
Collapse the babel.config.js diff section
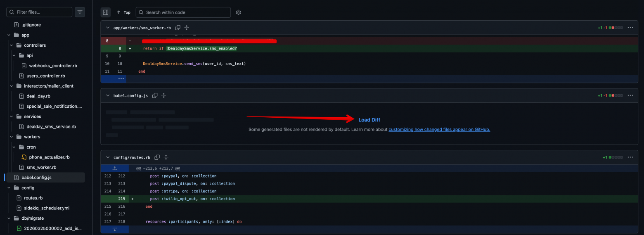[108, 95]
